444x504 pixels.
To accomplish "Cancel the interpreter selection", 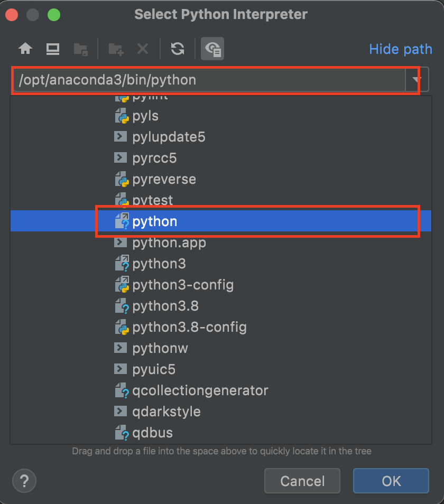I will pyautogui.click(x=302, y=481).
